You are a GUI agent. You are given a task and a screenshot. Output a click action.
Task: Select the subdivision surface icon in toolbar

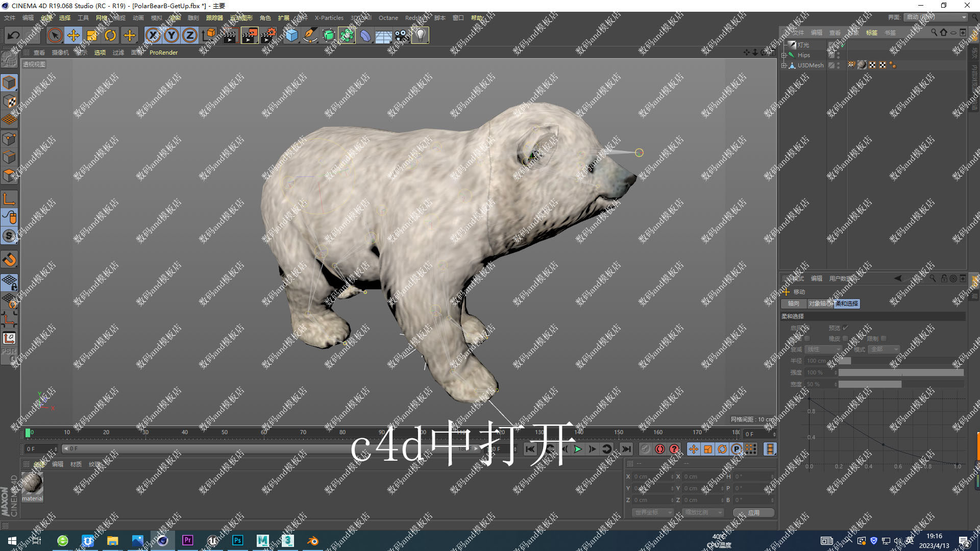[x=328, y=35]
